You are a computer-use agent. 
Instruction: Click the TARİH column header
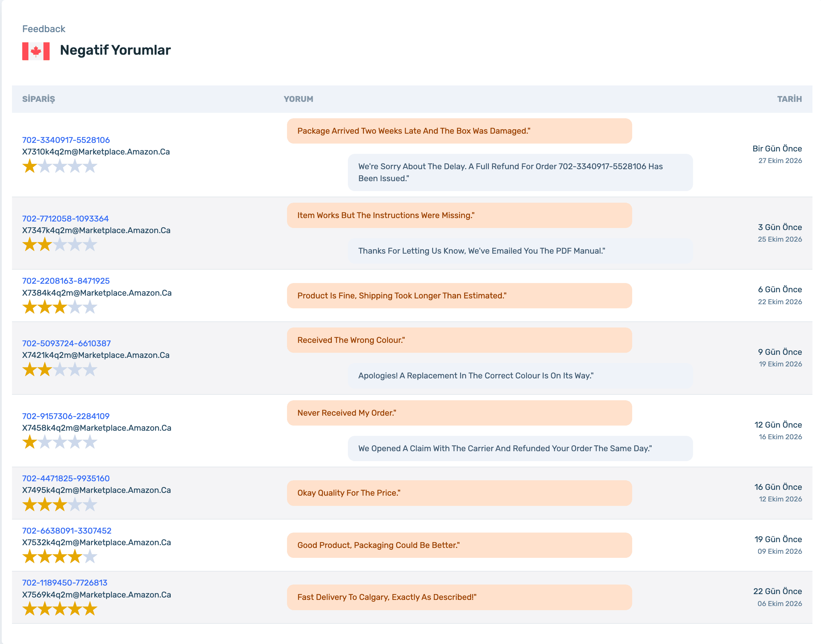pyautogui.click(x=789, y=99)
